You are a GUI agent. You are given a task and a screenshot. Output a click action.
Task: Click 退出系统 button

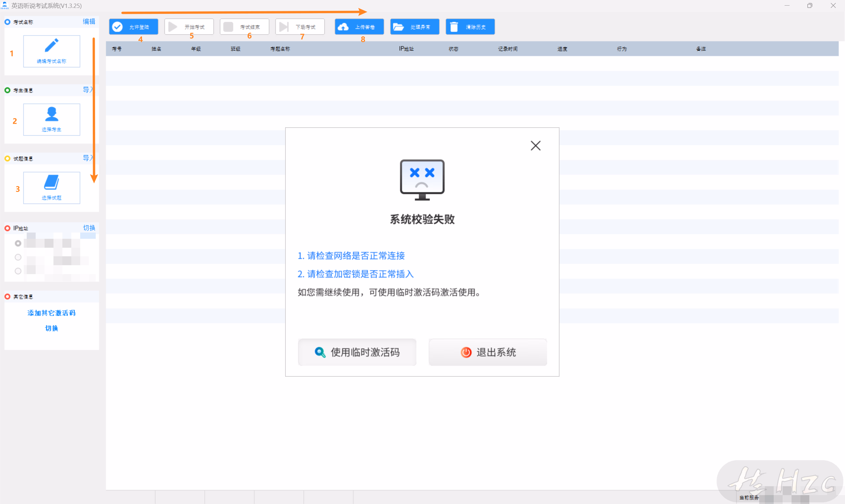click(488, 352)
